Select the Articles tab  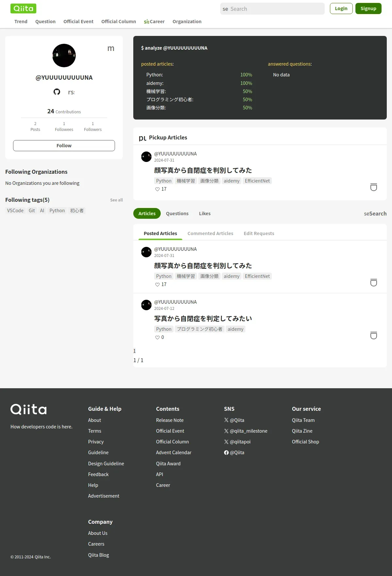[147, 214]
